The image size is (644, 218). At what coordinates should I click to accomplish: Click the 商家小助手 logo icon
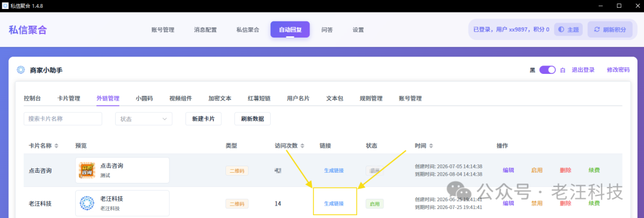[x=21, y=70]
